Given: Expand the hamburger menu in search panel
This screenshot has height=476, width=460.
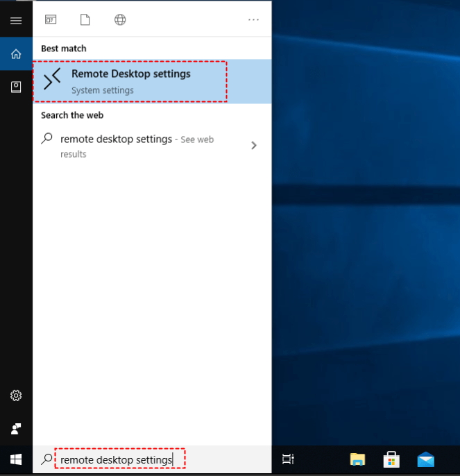Looking at the screenshot, I should point(16,21).
